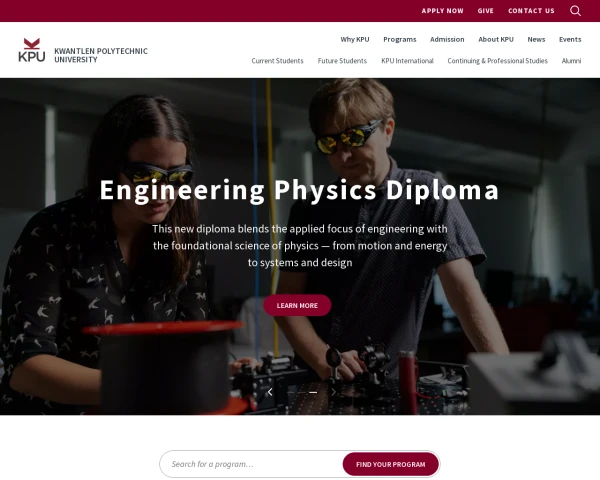
Task: Select the first carousel slide indicator
Action: pyautogui.click(x=291, y=392)
